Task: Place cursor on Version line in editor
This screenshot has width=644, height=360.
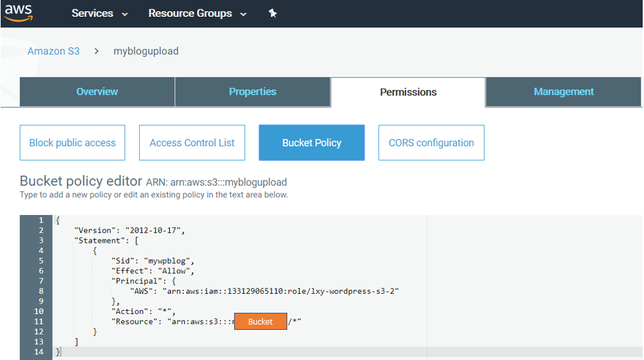Action: click(129, 230)
